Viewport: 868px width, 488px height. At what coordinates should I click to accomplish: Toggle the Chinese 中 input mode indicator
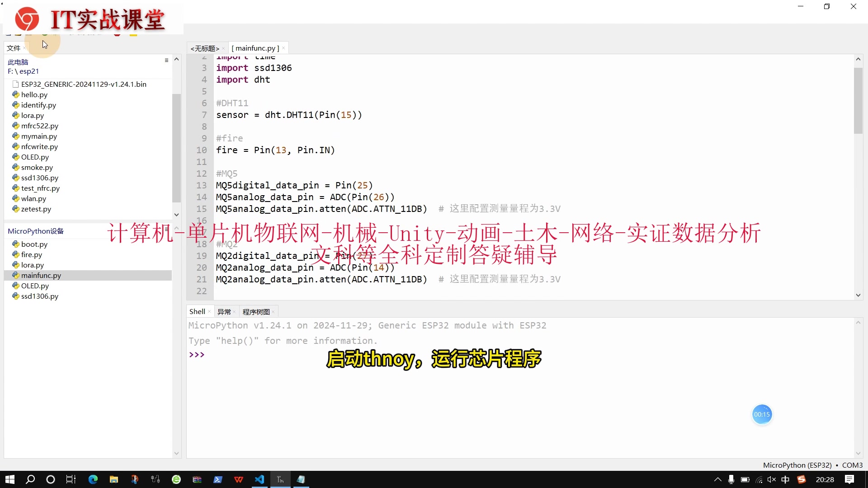tap(786, 479)
